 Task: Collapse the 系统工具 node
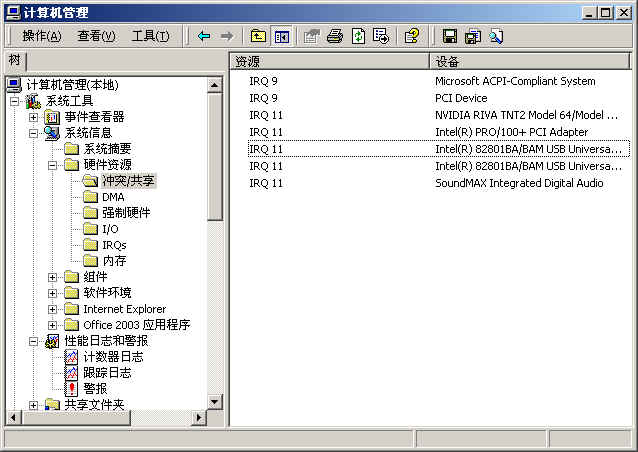pos(14,101)
